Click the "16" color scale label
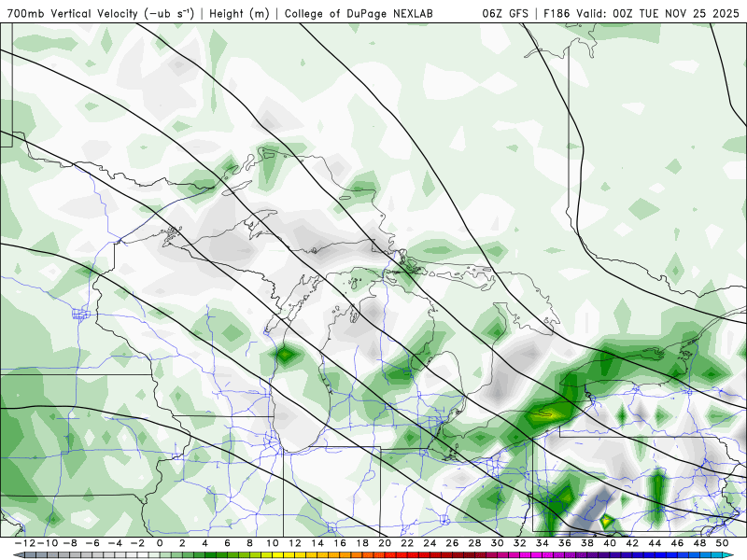 [340, 543]
